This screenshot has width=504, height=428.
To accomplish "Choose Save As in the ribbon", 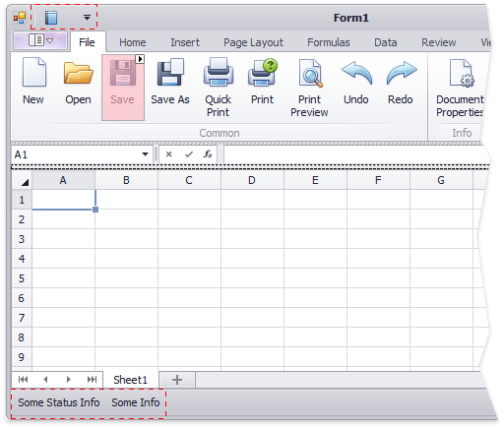I will pyautogui.click(x=170, y=81).
